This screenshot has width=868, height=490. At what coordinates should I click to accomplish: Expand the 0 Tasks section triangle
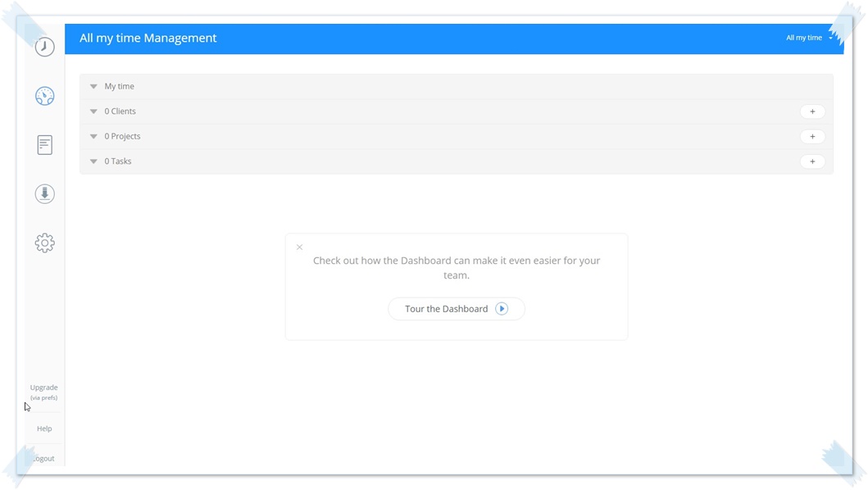(x=93, y=161)
